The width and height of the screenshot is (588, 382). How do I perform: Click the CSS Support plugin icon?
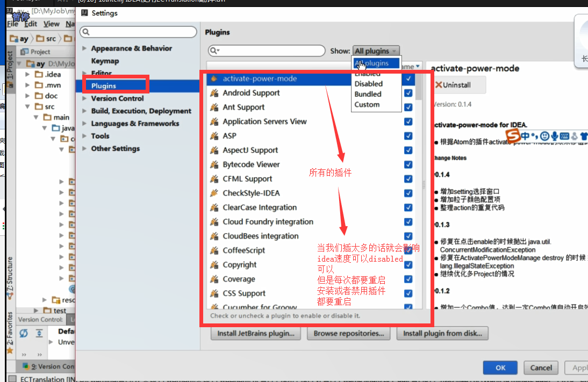[x=214, y=293]
